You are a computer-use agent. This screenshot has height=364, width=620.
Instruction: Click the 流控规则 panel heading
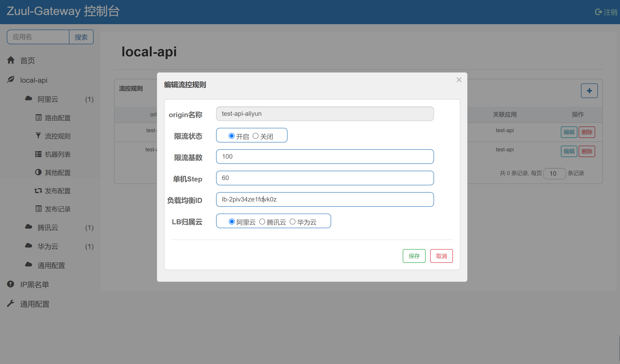click(x=131, y=88)
